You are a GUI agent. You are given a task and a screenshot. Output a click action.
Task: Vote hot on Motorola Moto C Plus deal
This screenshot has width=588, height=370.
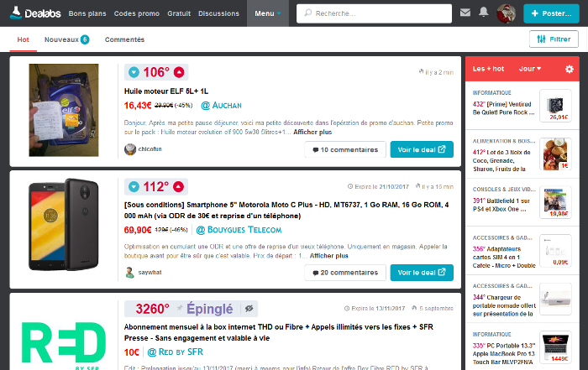point(178,186)
